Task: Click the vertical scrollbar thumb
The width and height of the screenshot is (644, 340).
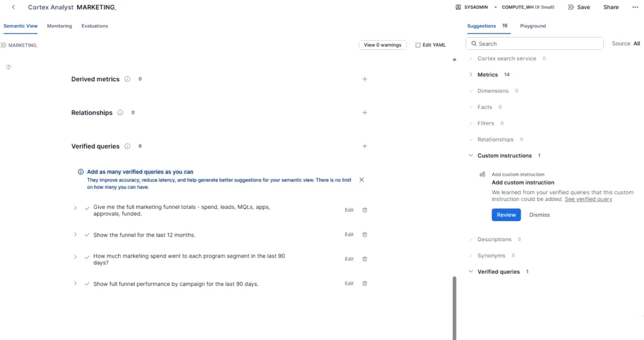Action: click(454, 308)
